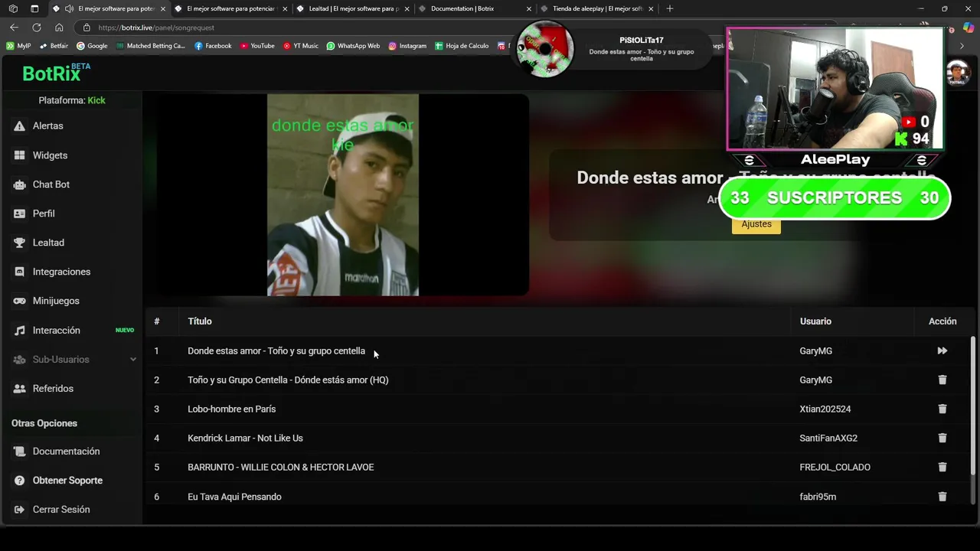Switch to the Lealtad browser tab
The width and height of the screenshot is (980, 551).
click(354, 8)
